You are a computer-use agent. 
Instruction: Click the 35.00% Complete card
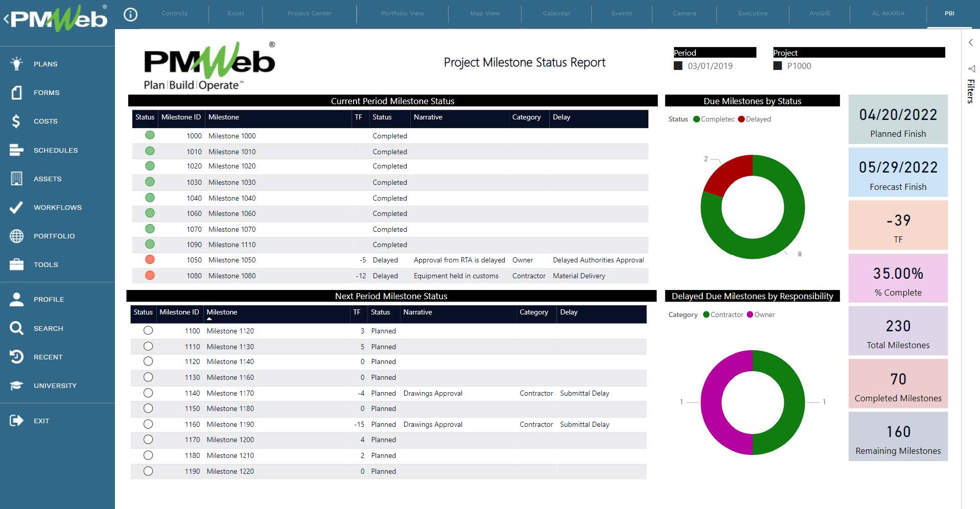point(898,278)
